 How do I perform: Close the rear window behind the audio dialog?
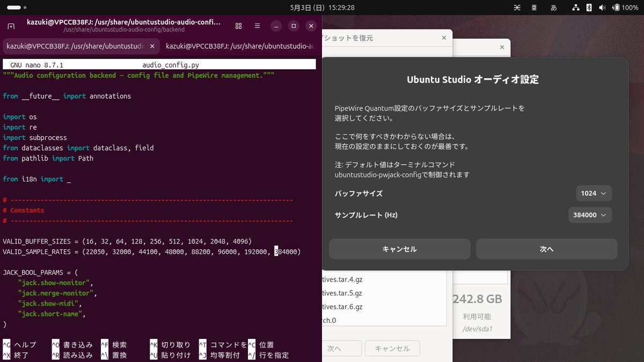[x=502, y=47]
